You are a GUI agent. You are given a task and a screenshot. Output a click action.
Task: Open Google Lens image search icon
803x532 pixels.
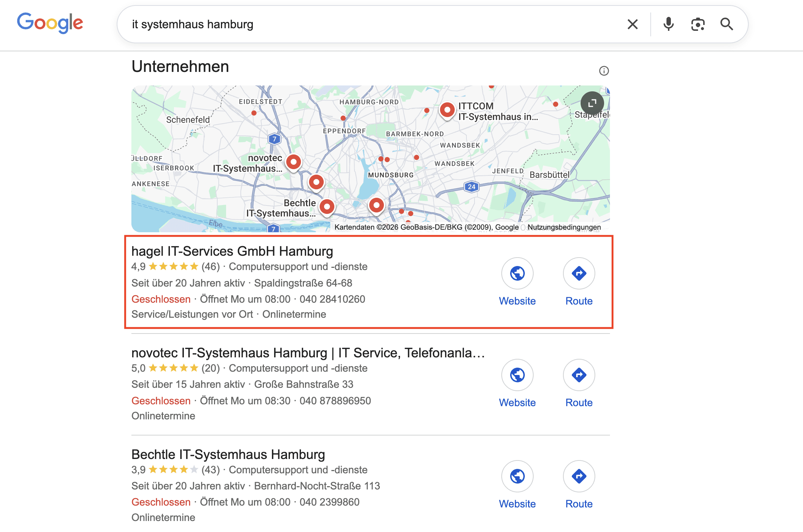[x=698, y=24]
